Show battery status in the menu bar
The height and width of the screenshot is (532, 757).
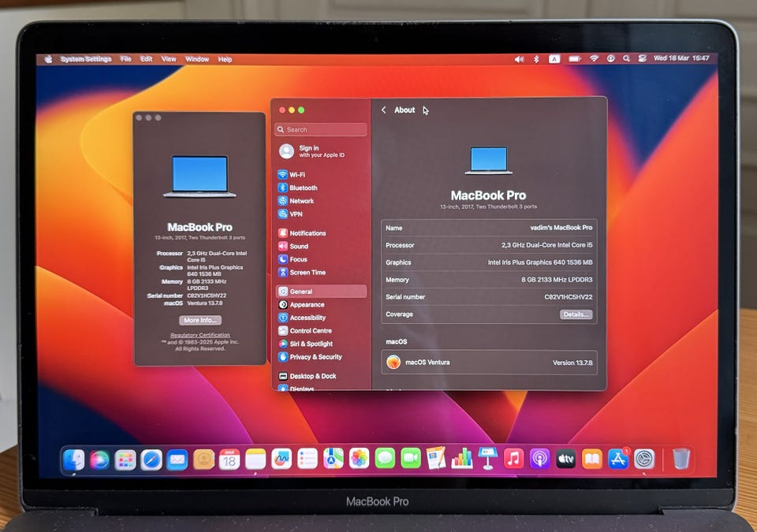[x=575, y=59]
